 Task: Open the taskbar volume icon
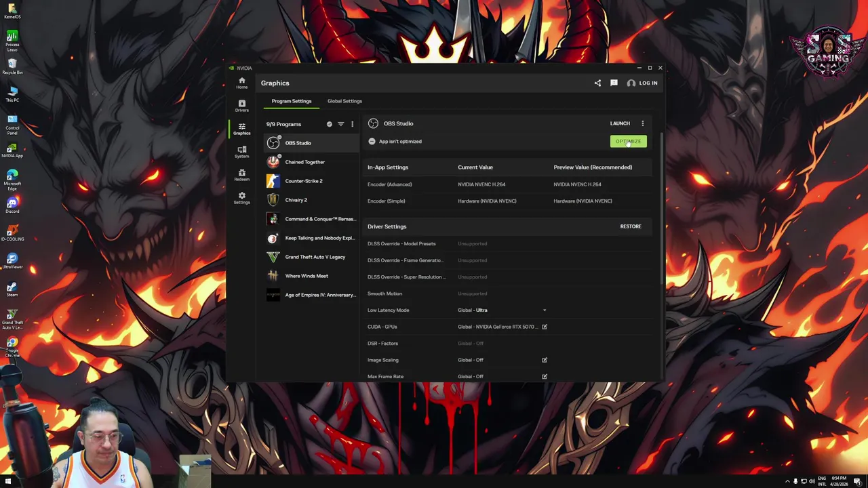pyautogui.click(x=812, y=481)
